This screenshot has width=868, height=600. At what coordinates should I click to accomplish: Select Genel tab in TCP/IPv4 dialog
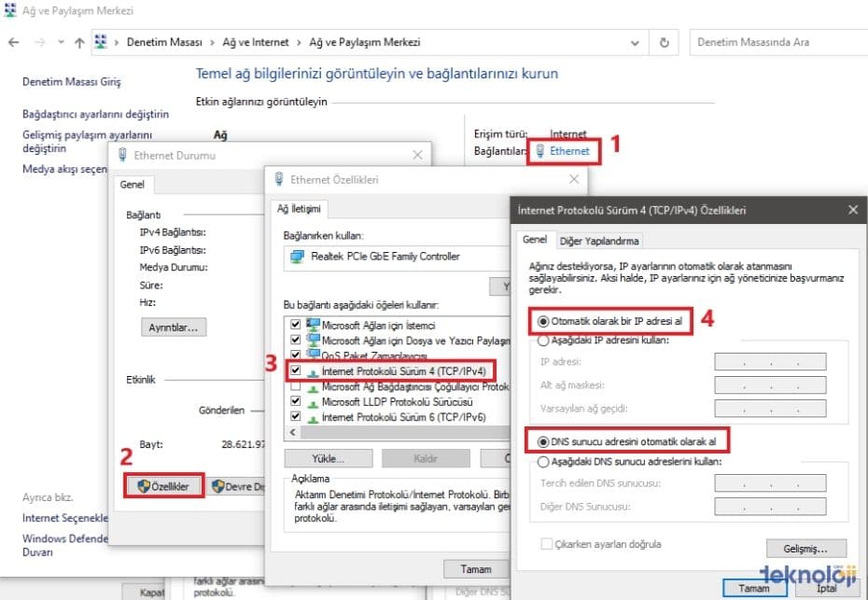click(535, 240)
